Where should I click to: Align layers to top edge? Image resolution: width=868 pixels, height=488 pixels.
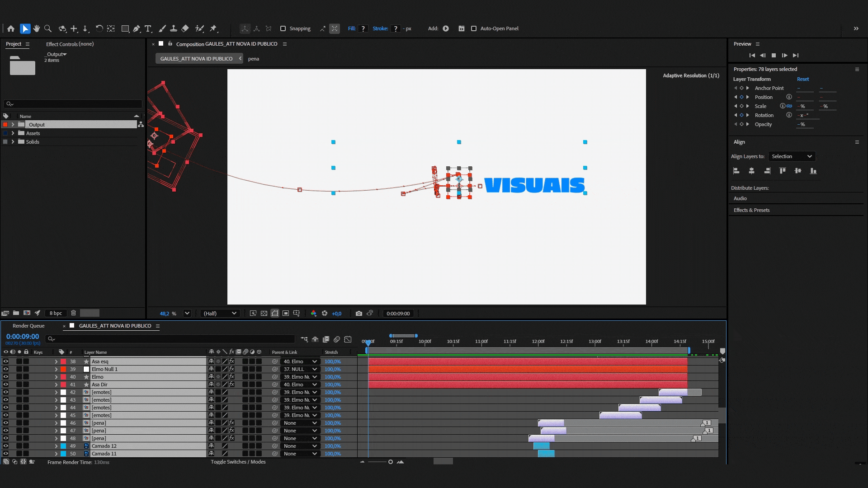pos(783,171)
